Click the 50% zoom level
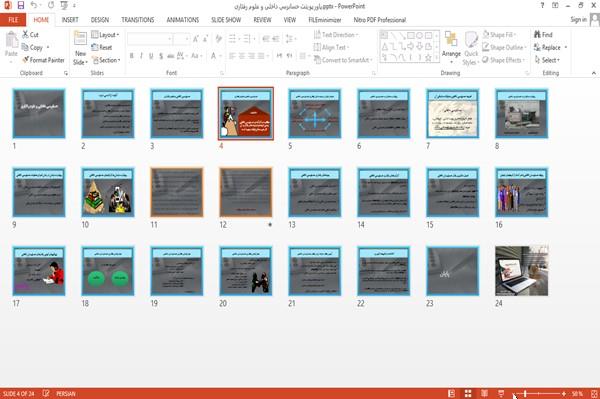The image size is (600, 399). (x=577, y=394)
